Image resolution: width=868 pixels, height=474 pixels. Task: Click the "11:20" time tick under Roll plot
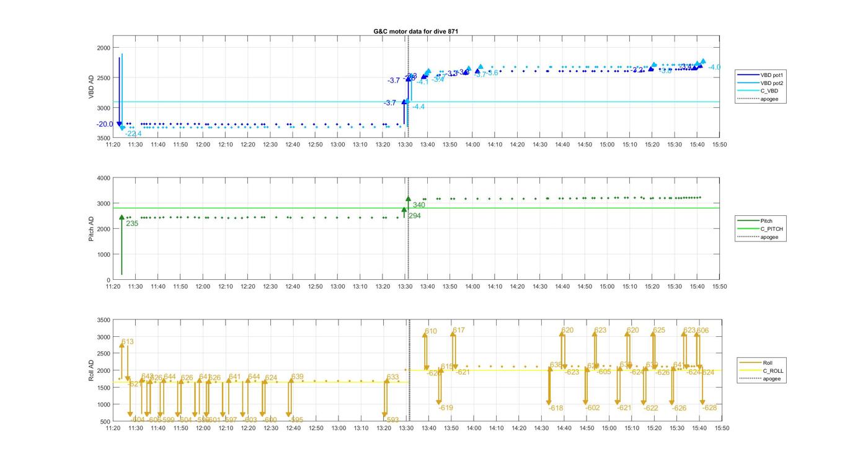coord(113,428)
